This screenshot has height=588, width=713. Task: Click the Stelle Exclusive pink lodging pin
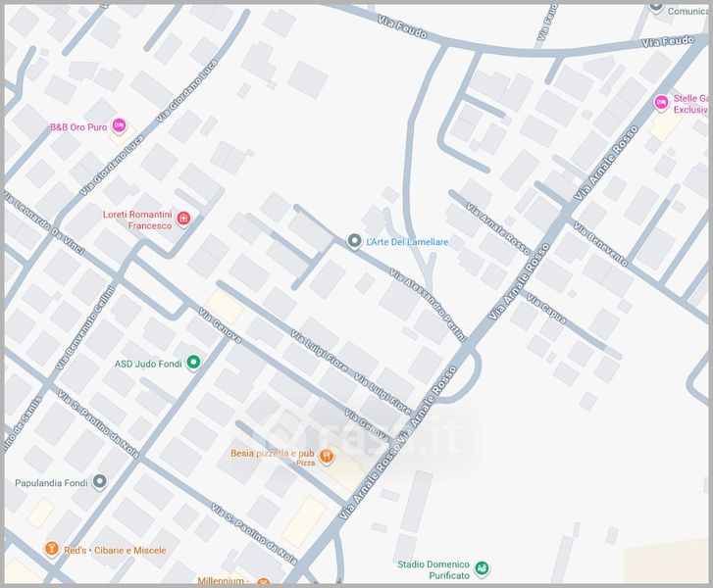(x=661, y=102)
